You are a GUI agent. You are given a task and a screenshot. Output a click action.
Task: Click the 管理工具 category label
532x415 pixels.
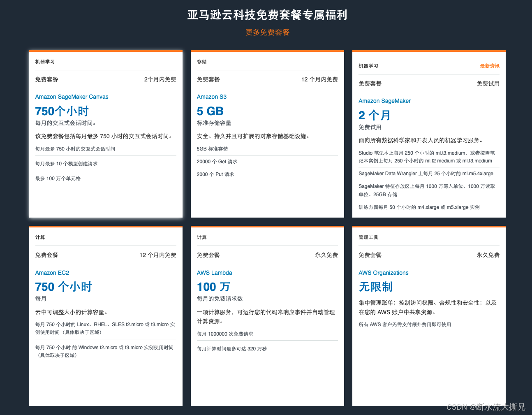click(368, 237)
